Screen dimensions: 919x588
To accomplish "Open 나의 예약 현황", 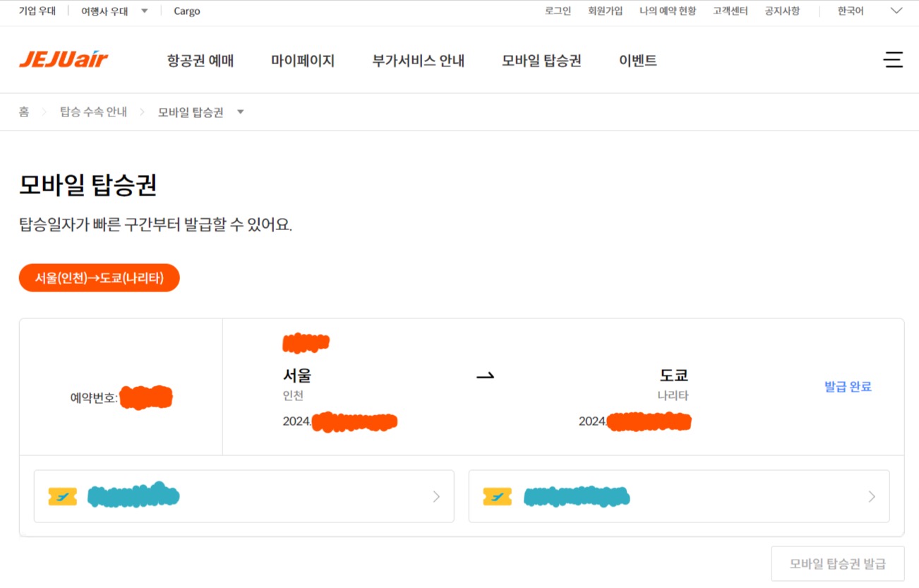I will [668, 11].
